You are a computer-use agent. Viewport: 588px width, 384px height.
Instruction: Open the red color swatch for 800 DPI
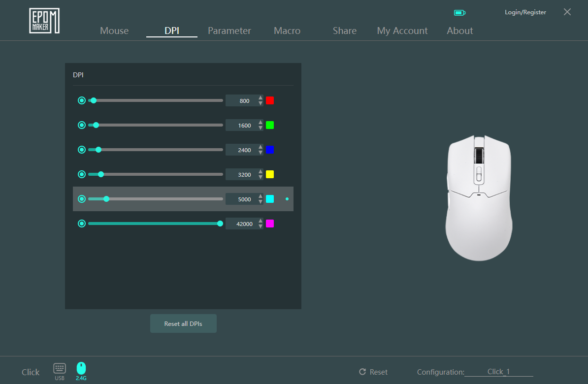tap(270, 100)
